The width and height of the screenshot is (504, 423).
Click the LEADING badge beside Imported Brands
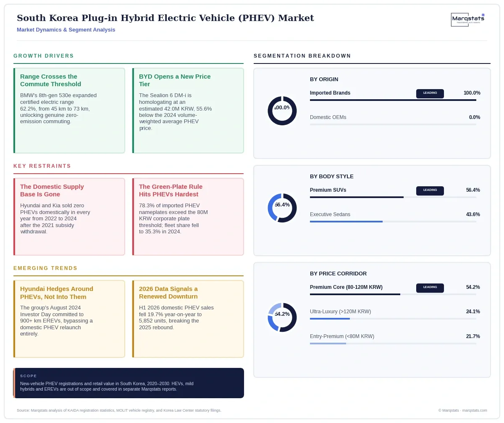[x=430, y=93]
